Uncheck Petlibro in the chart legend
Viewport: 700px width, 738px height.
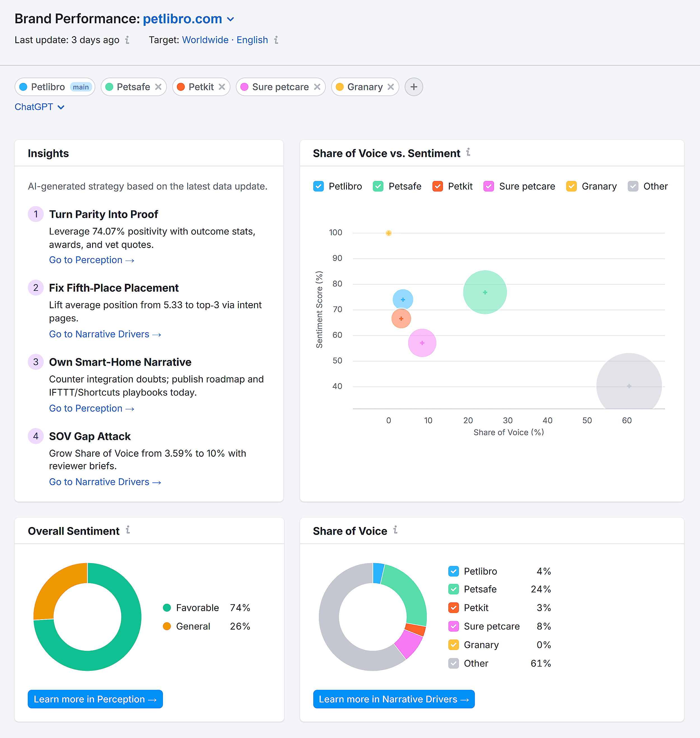(x=318, y=186)
